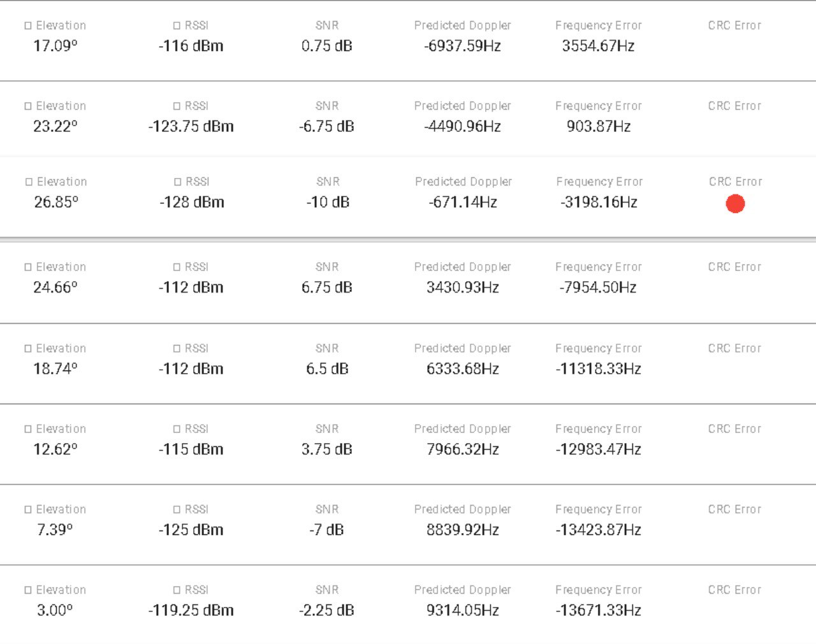This screenshot has width=816, height=644.
Task: Click the square icon beside the 18.74° Elevation label
Action: 28,349
